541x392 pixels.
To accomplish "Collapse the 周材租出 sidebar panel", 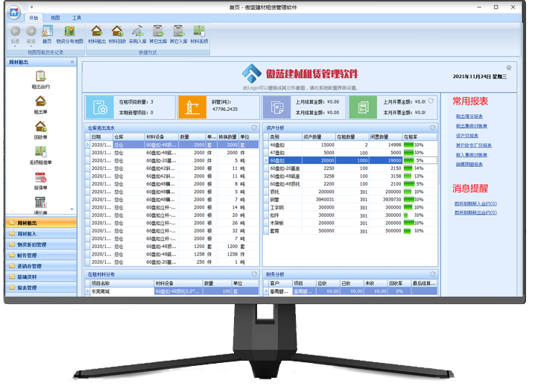I will (x=72, y=63).
